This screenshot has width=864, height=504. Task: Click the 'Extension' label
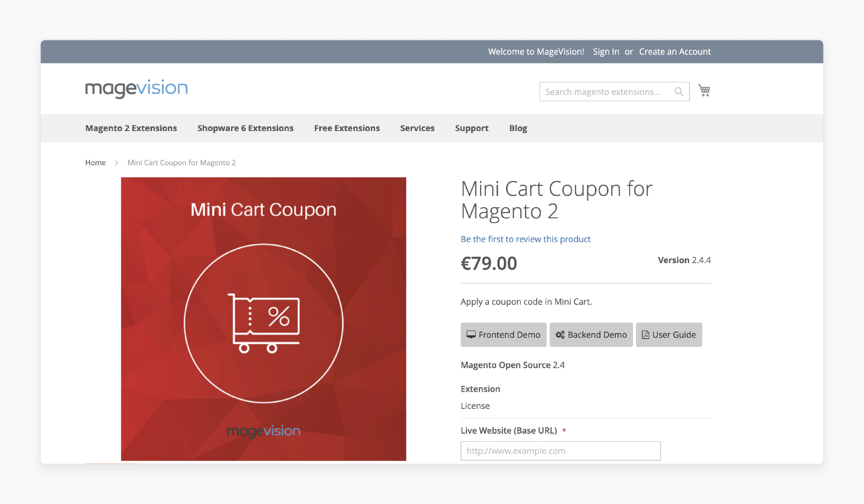pyautogui.click(x=480, y=389)
